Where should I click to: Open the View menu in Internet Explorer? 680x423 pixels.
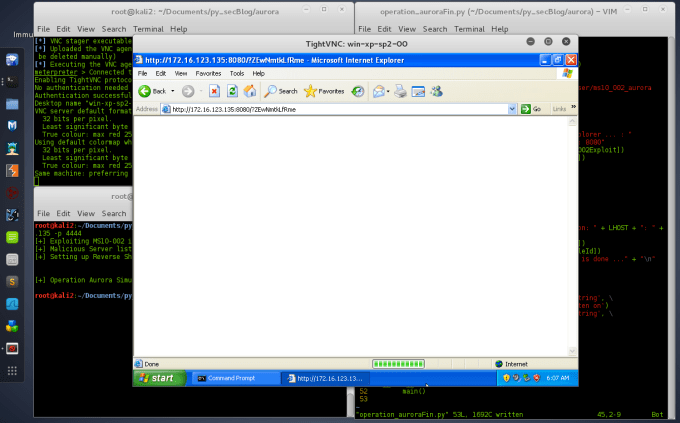click(x=181, y=73)
